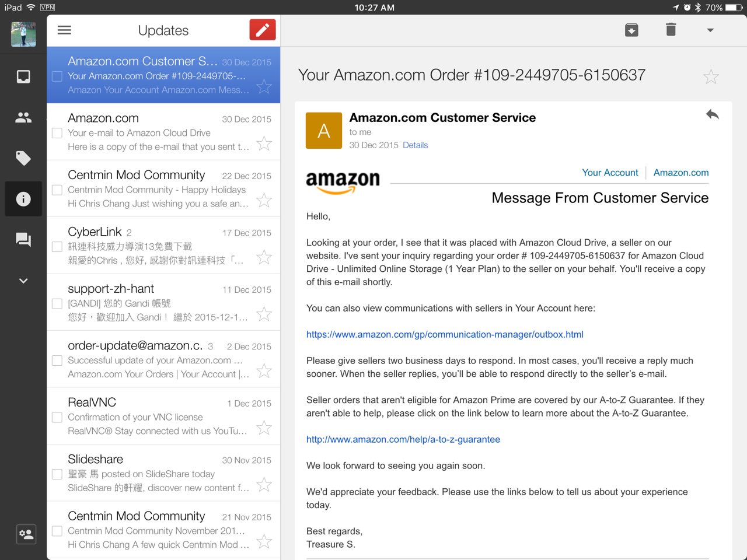The width and height of the screenshot is (747, 560).
Task: Star the Slideshare email
Action: coord(264,484)
